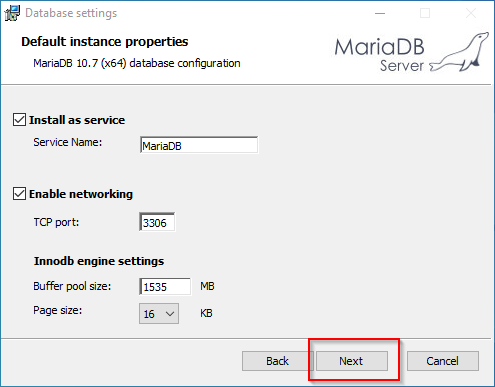This screenshot has height=387, width=495.
Task: Open the Page size dropdown
Action: coord(159,313)
